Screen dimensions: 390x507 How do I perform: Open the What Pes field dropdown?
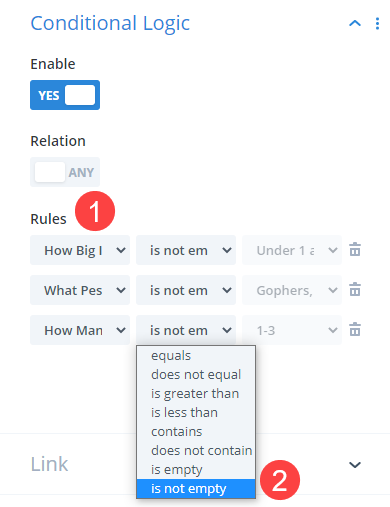coord(80,290)
